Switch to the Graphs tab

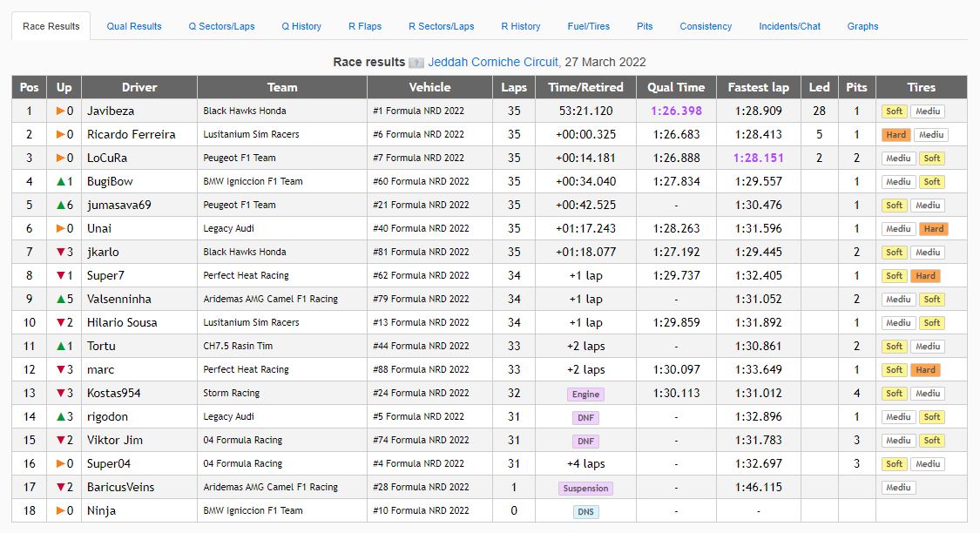862,26
